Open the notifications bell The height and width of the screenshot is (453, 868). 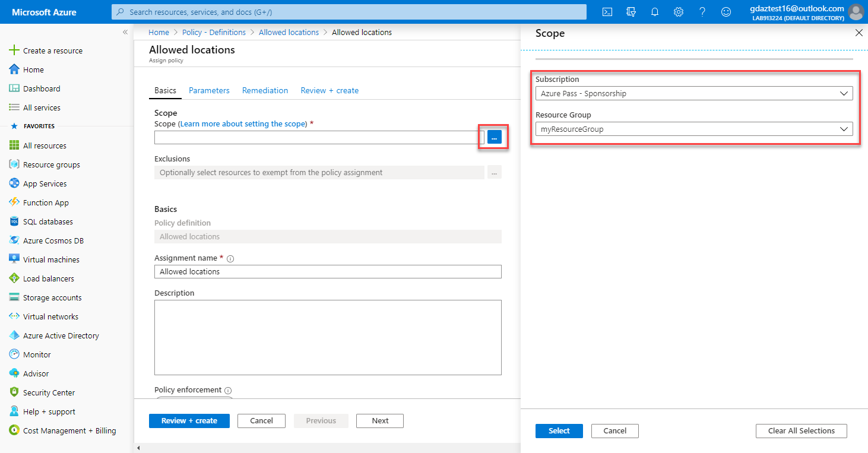[655, 12]
